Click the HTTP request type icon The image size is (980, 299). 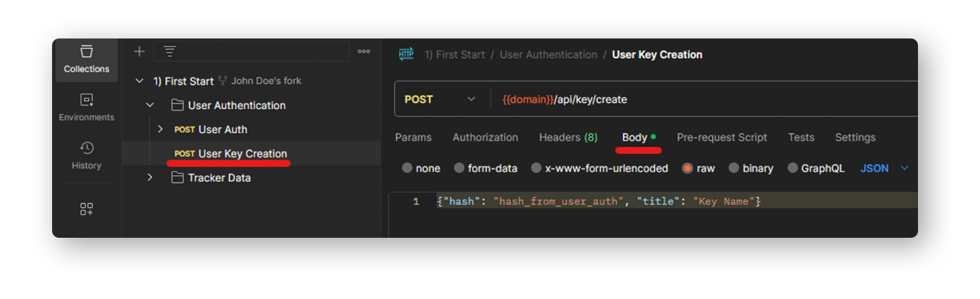pyautogui.click(x=406, y=55)
